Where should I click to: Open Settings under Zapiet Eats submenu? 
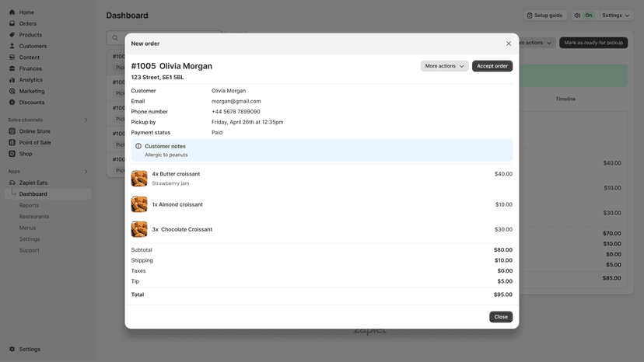(29, 238)
